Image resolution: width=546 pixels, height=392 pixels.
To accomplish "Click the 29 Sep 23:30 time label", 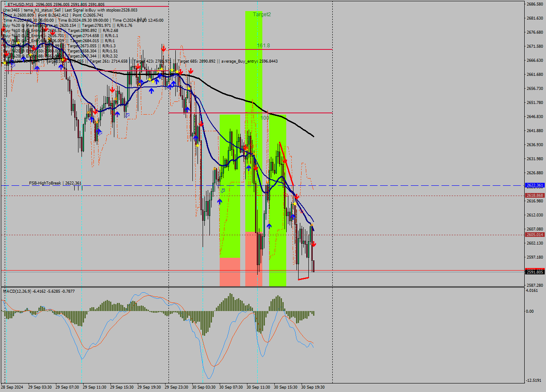I will pyautogui.click(x=177, y=387).
